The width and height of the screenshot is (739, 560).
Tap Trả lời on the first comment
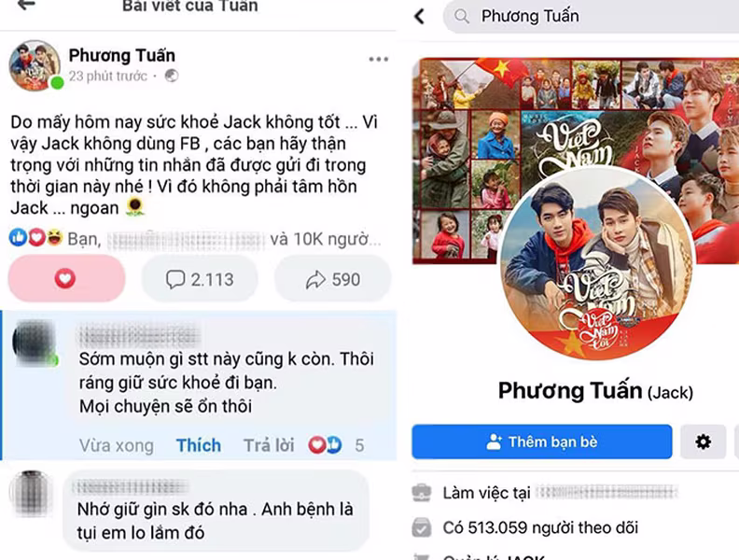269,445
